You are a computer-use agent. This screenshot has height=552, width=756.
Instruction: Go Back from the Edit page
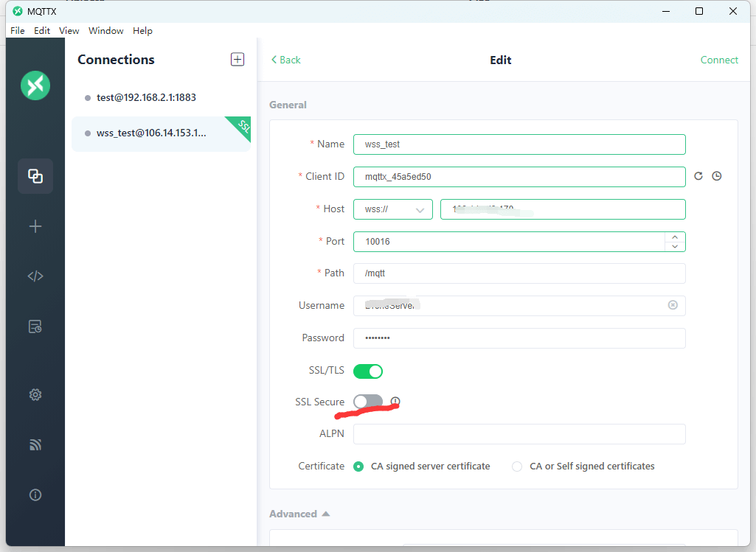point(286,60)
